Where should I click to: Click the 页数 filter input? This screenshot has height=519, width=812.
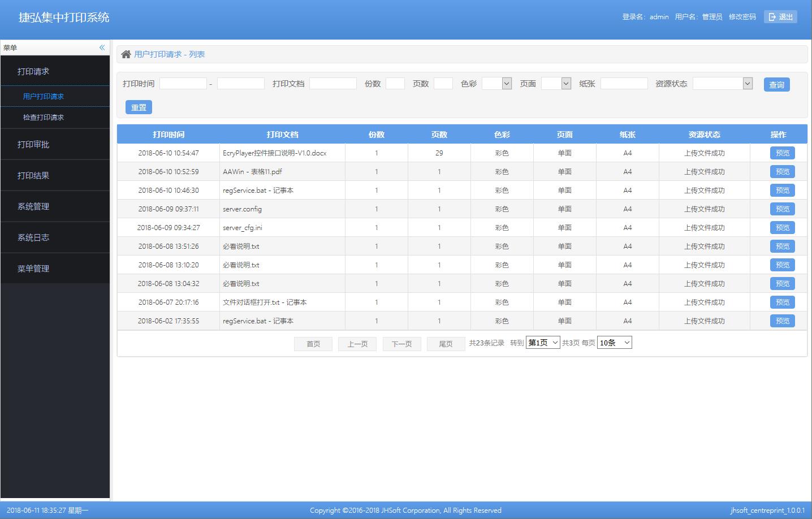coord(443,84)
